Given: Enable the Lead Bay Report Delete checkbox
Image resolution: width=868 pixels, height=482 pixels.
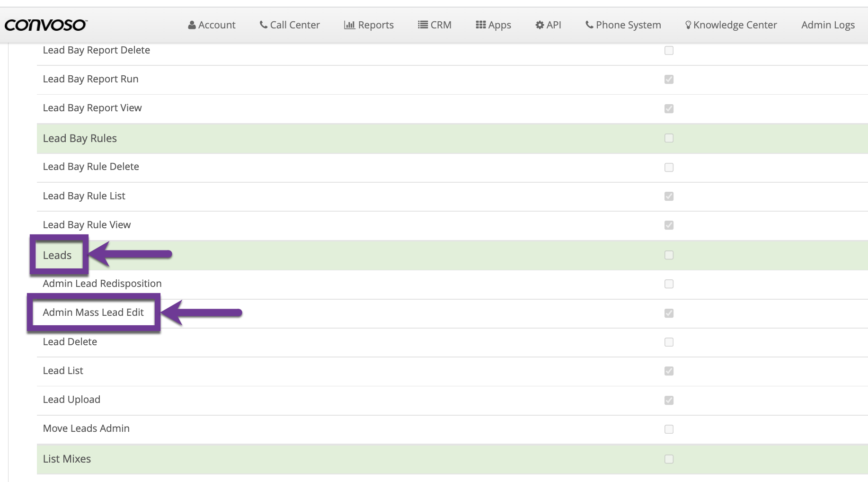Looking at the screenshot, I should pos(669,50).
